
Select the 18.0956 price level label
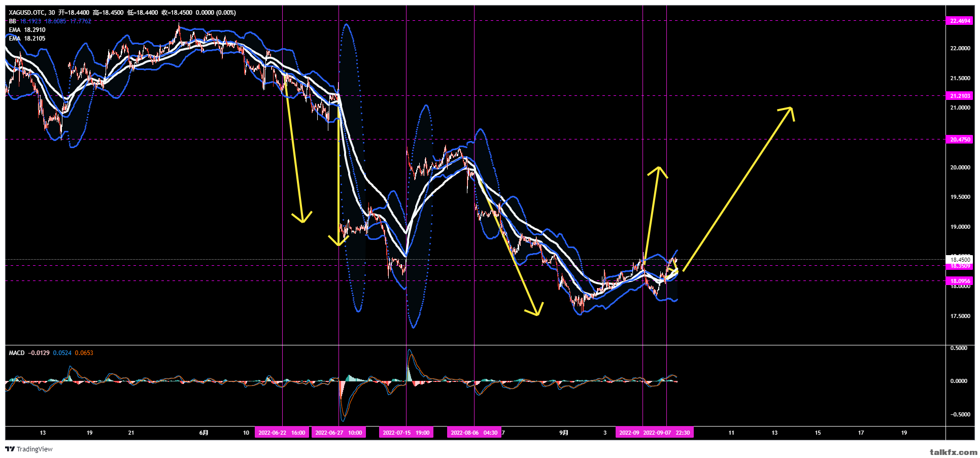960,281
